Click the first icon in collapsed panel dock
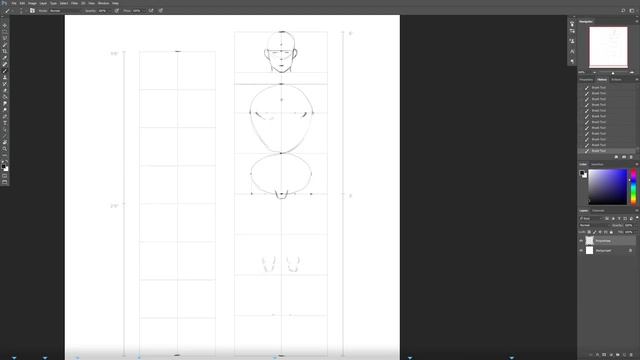640x360 pixels. point(572,23)
